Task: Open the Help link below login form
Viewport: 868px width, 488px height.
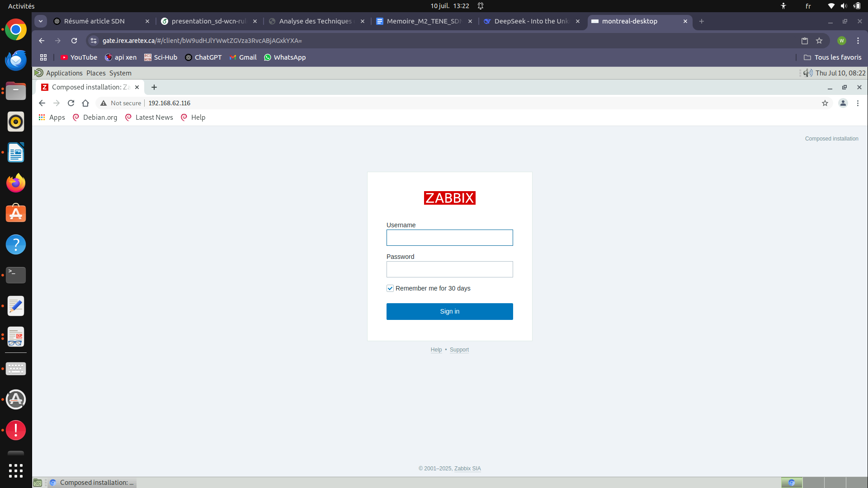Action: click(436, 350)
